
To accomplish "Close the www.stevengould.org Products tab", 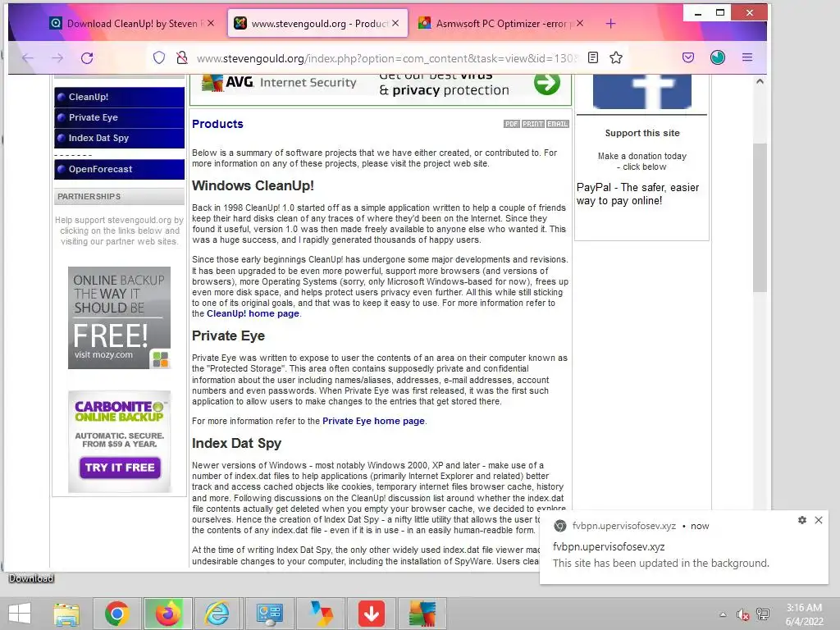I will pos(395,23).
